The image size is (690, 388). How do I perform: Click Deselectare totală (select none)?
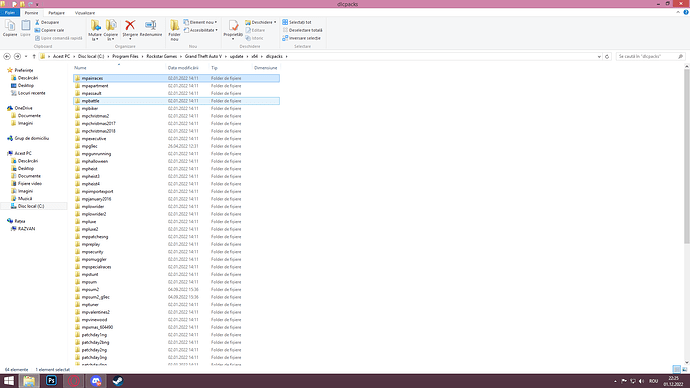click(x=302, y=30)
